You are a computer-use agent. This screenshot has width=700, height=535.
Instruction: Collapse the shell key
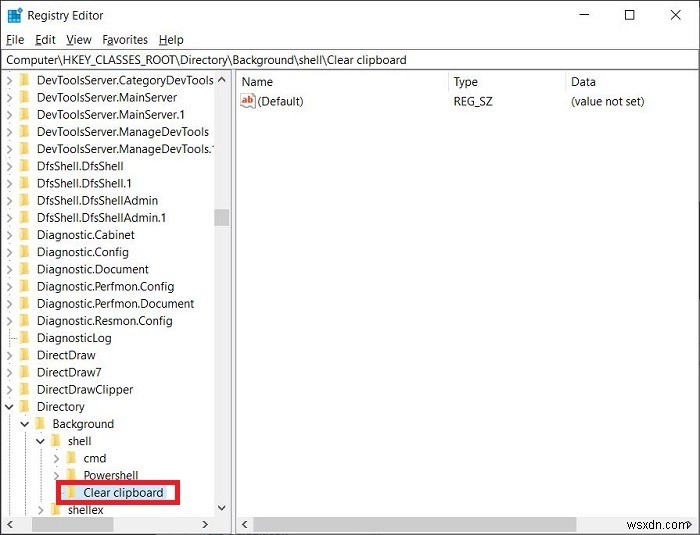[x=40, y=441]
